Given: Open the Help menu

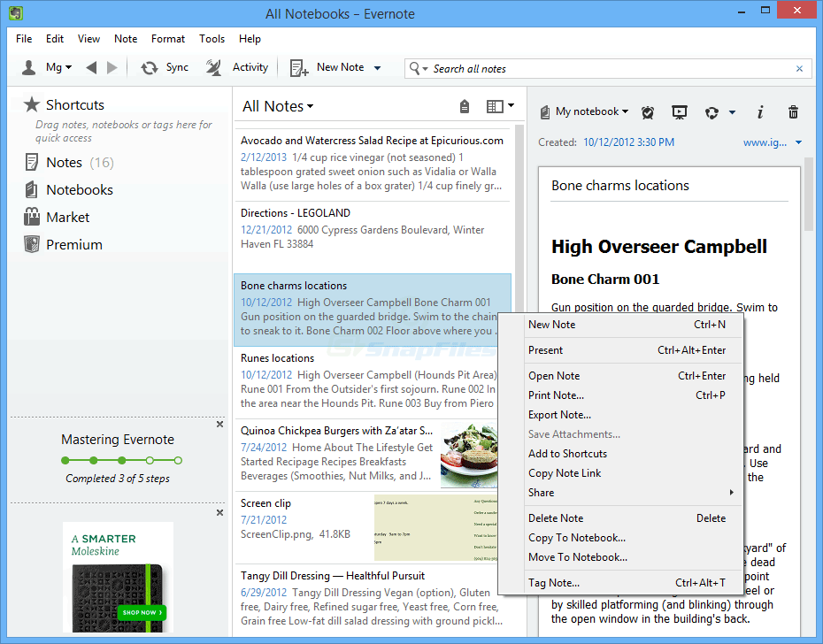Looking at the screenshot, I should (x=250, y=39).
